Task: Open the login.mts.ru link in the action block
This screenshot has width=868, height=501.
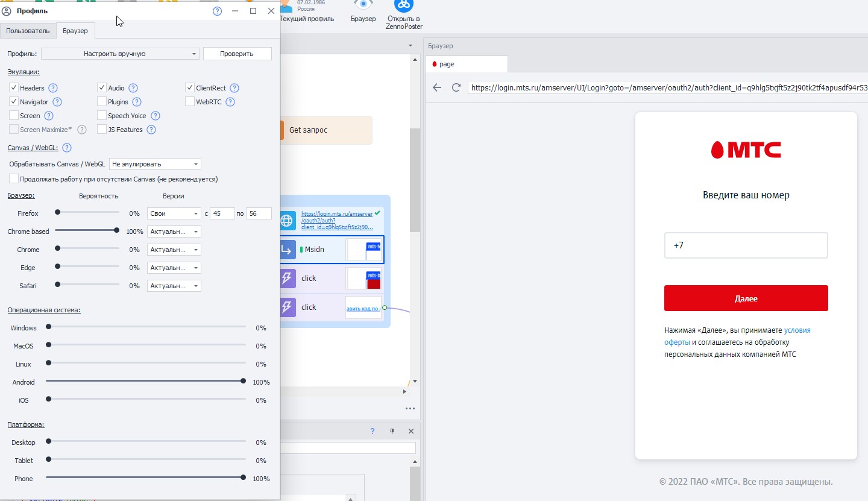Action: pyautogui.click(x=337, y=221)
